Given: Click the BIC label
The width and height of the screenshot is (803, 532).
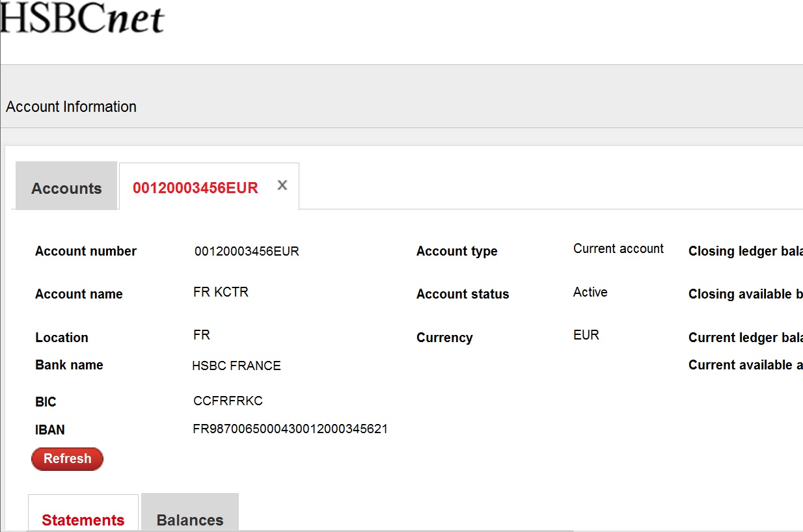Looking at the screenshot, I should (x=46, y=402).
